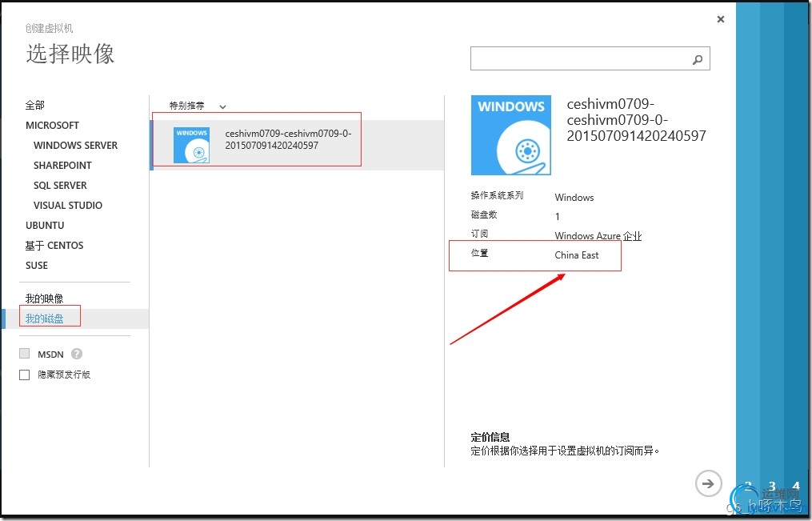
Task: Click the Windows Azure 企业 subscription value
Action: point(598,235)
